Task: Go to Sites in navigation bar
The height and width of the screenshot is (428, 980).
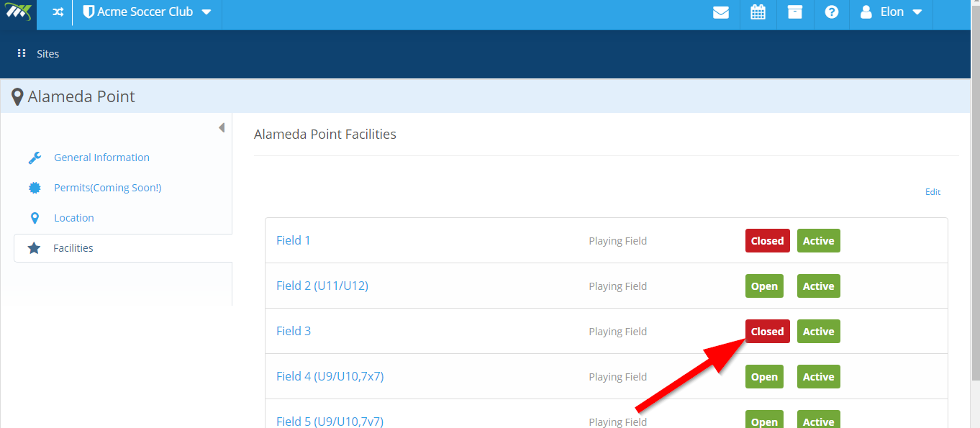Action: 48,54
